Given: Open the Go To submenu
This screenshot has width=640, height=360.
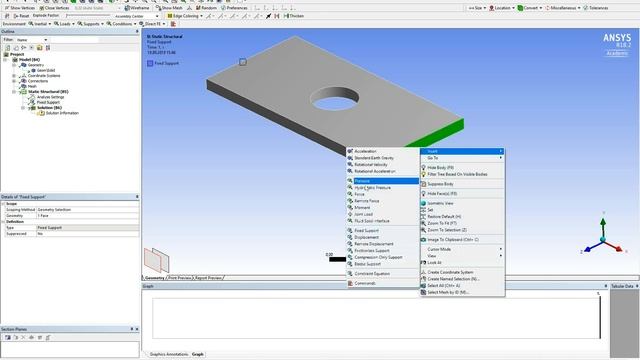Looking at the screenshot, I should (x=462, y=158).
